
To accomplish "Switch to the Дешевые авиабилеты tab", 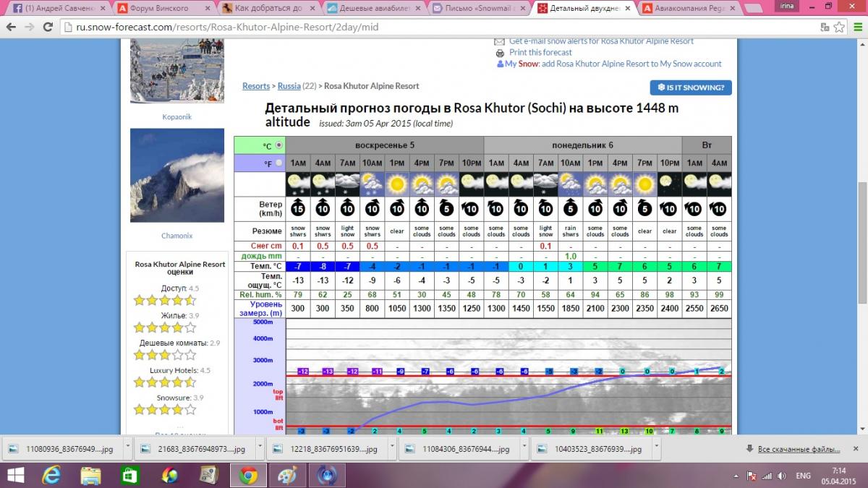I will tap(372, 9).
